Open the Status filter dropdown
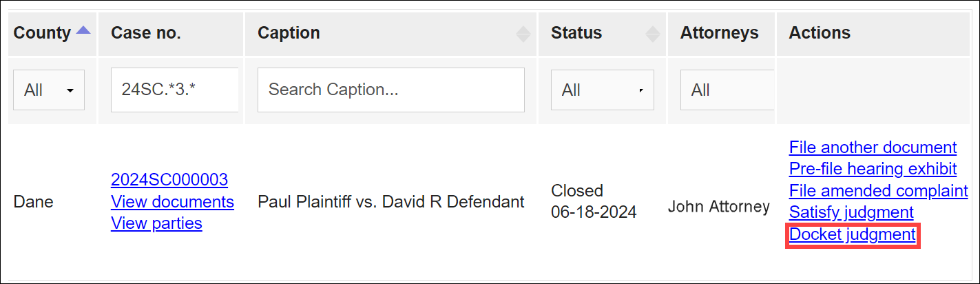This screenshot has height=284, width=980. click(x=602, y=90)
